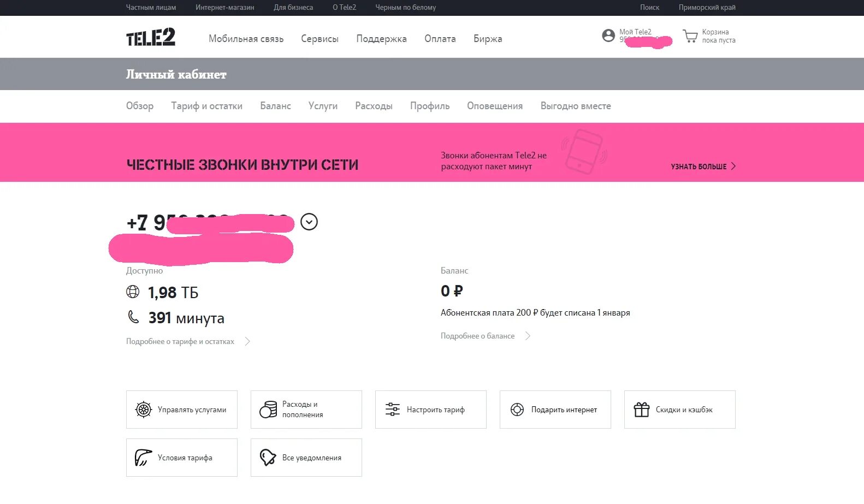
Task: Click Управлять услугами button
Action: click(182, 410)
